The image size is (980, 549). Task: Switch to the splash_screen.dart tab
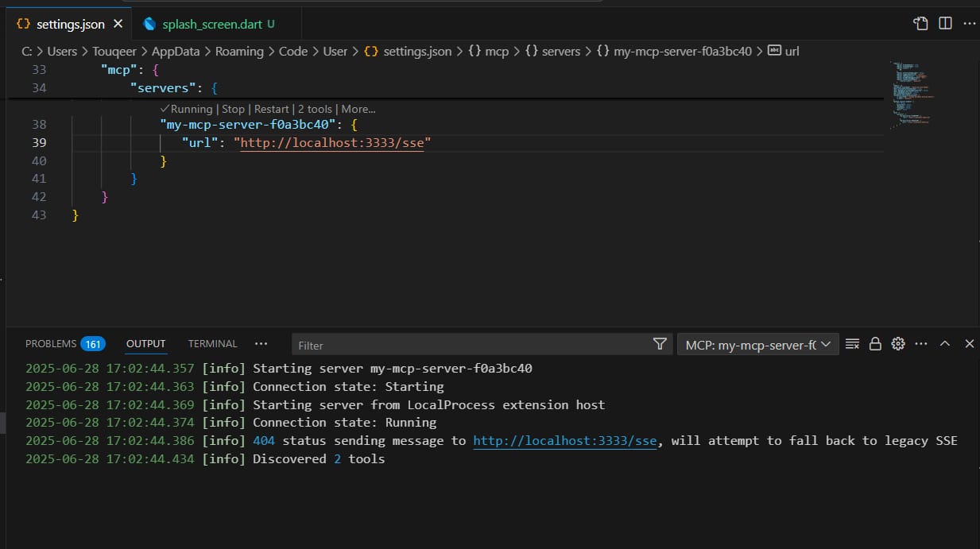pos(211,24)
